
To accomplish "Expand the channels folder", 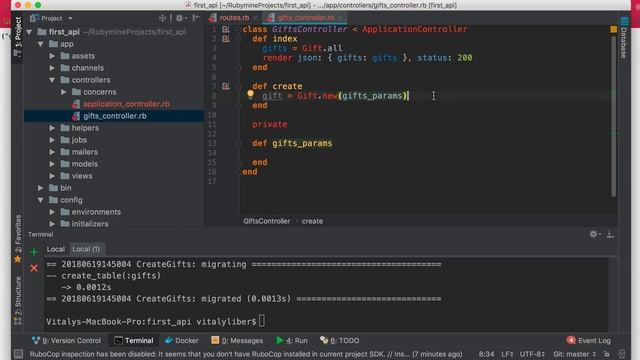I will pyautogui.click(x=52, y=68).
